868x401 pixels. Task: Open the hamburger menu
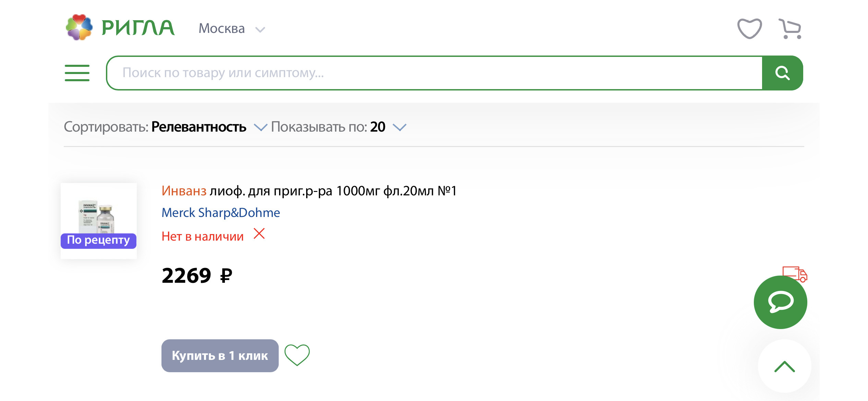(x=77, y=73)
